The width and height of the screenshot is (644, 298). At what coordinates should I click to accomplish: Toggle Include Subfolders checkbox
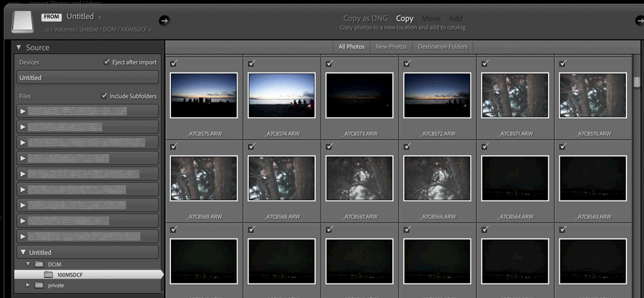click(104, 96)
